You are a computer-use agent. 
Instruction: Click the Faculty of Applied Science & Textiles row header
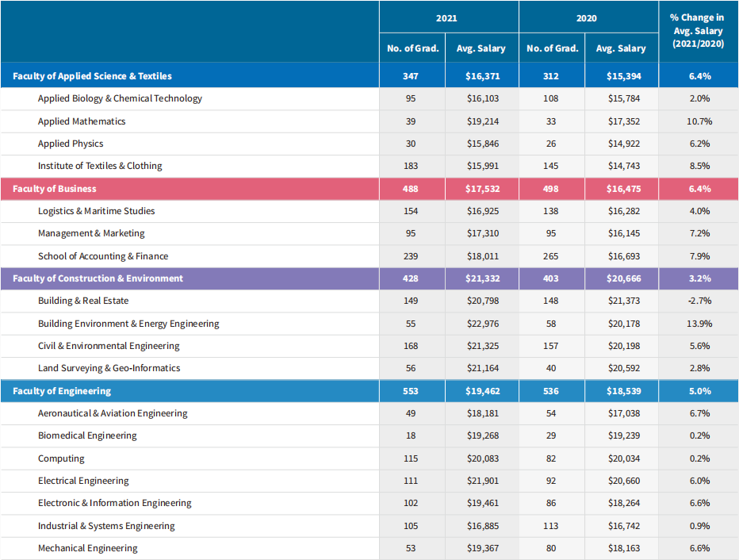(x=92, y=76)
